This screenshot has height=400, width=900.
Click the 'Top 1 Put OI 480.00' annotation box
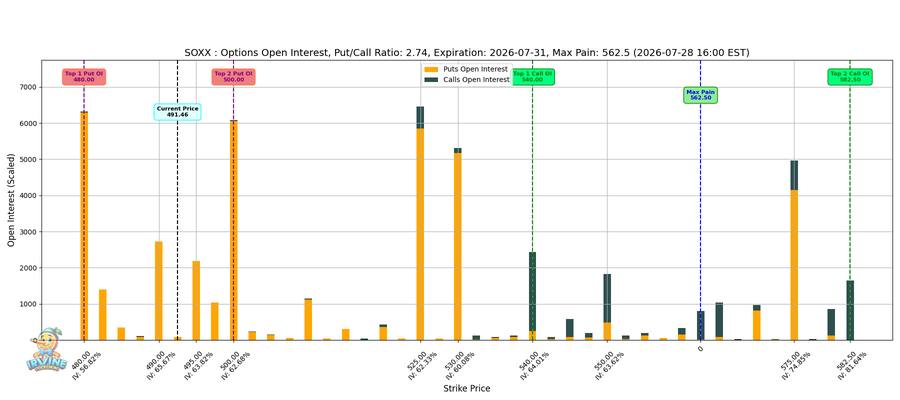[x=84, y=76]
